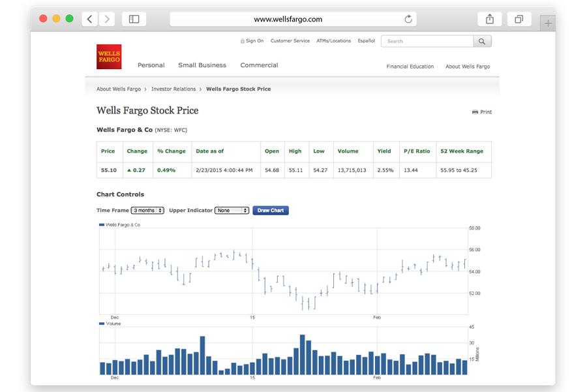Open the Small Business menu

tap(202, 65)
